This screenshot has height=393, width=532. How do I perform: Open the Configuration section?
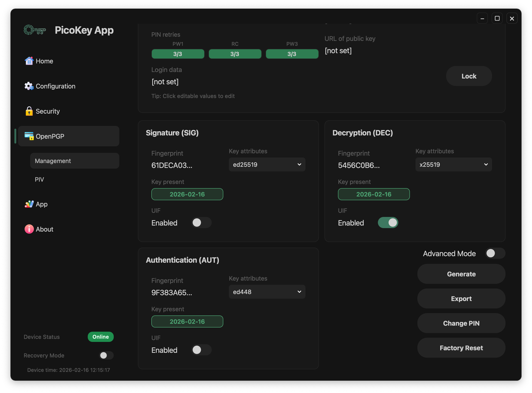55,86
